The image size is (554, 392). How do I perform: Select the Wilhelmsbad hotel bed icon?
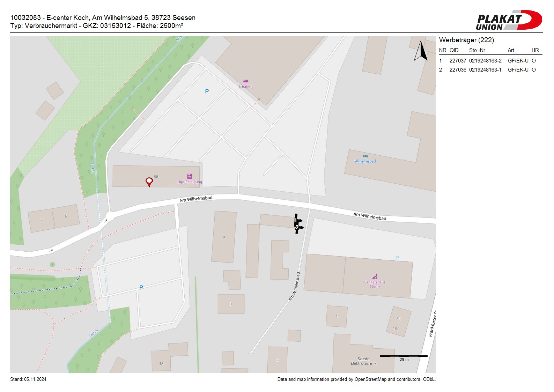365,156
